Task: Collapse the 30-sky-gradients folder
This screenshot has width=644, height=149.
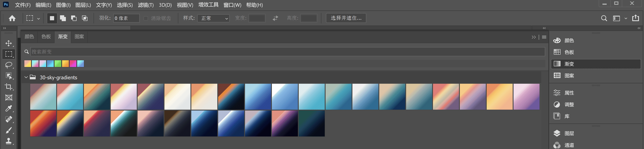Action: (x=26, y=77)
